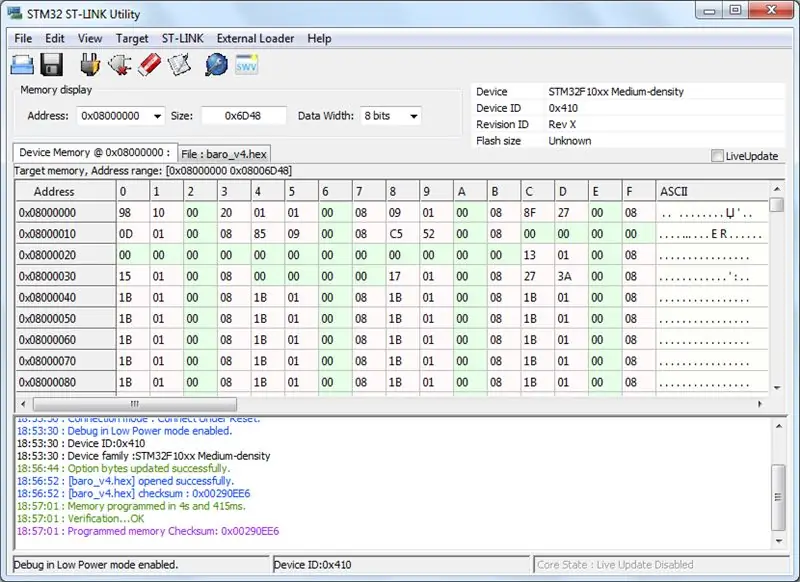Screen dimensions: 800x582
Task: Select row address 0x08000050
Action: pos(65,319)
